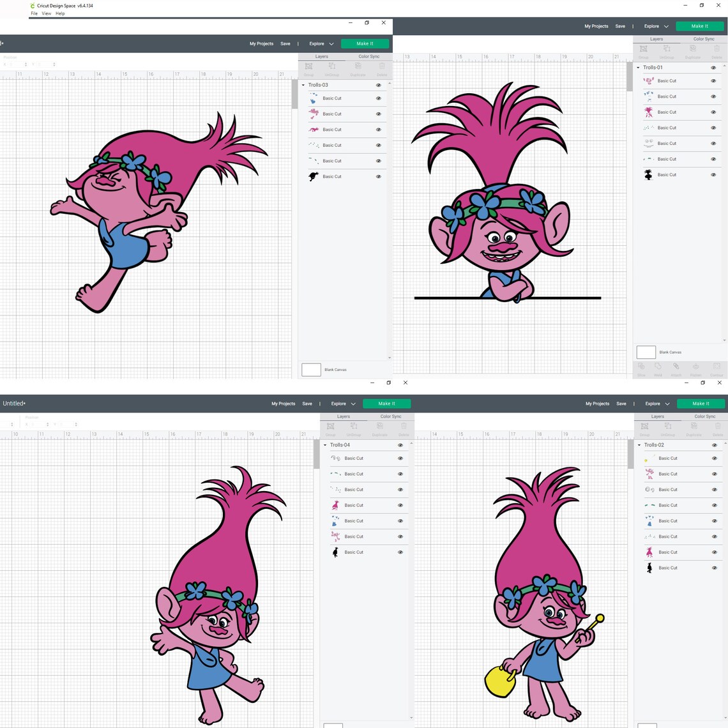The height and width of the screenshot is (728, 728).
Task: Click Duplicate icon in Trolls-03 layers panel
Action: tap(358, 67)
